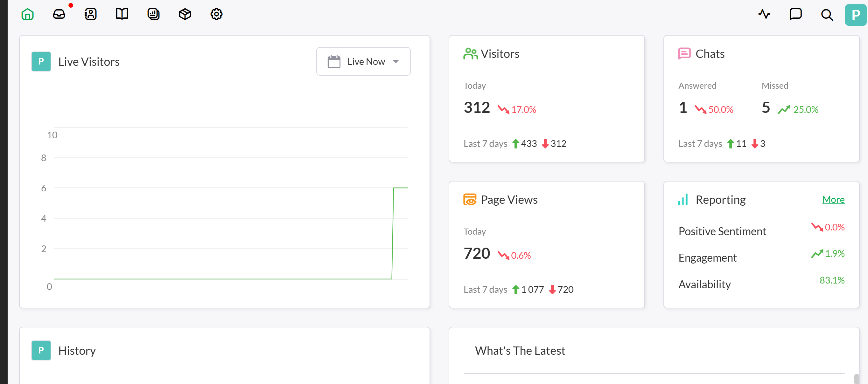
Task: Click the search magnifier icon
Action: tap(827, 15)
